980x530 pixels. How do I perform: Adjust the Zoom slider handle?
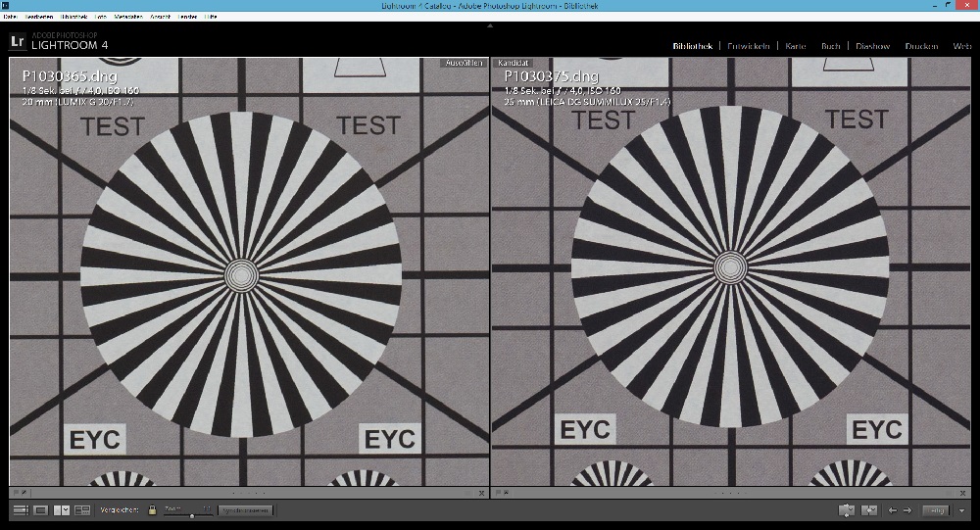(x=191, y=514)
